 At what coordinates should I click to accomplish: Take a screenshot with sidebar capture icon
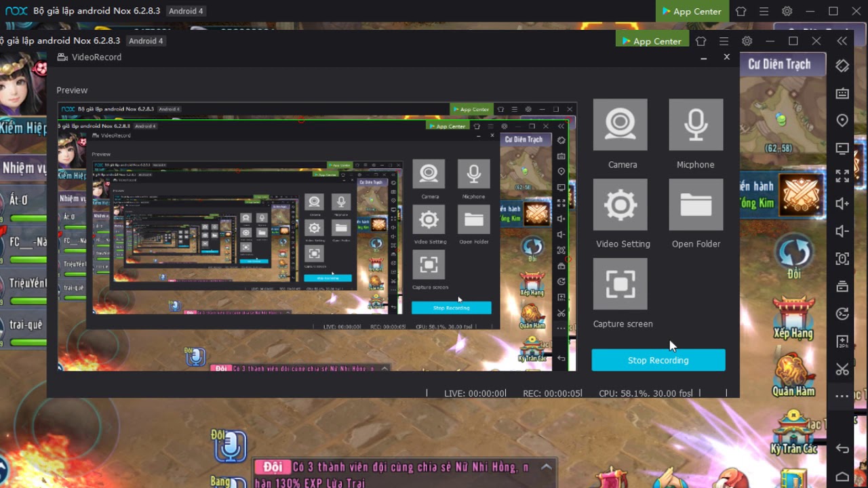(842, 259)
